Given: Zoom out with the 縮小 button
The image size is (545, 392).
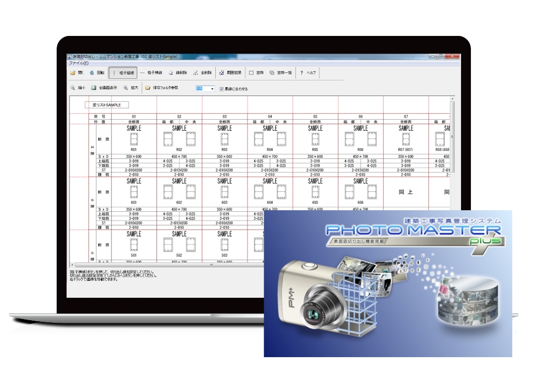Looking at the screenshot, I should point(78,88).
